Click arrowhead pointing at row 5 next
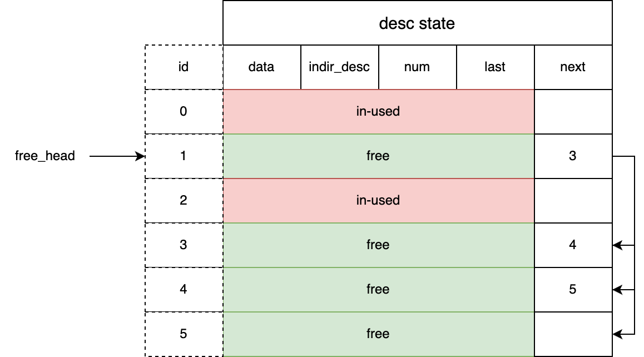 click(617, 334)
